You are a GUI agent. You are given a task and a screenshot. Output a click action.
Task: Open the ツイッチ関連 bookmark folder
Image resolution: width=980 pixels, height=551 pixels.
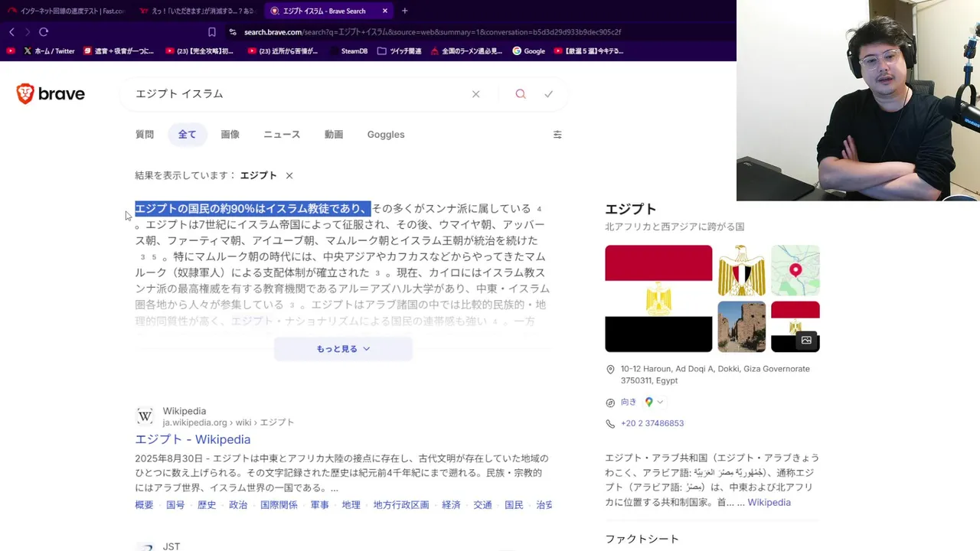point(399,51)
